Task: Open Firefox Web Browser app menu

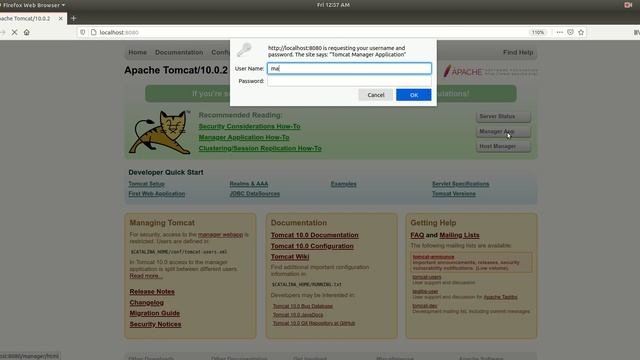Action: tap(33, 5)
